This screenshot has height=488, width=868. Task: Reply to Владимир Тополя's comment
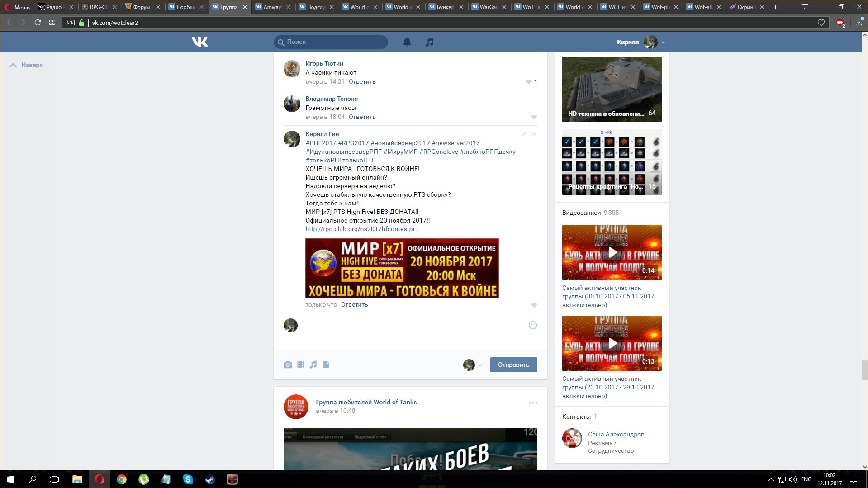362,117
